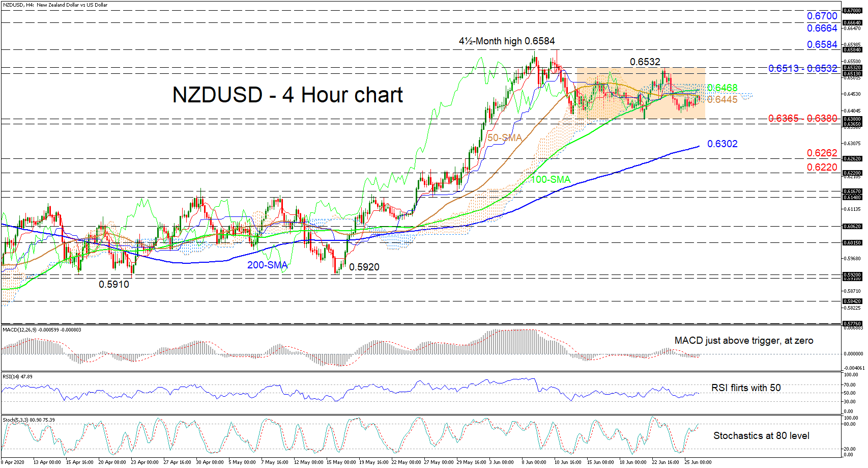Click the red 0.6365 - 0.6380 support label
The image size is (868, 468).
coord(803,118)
